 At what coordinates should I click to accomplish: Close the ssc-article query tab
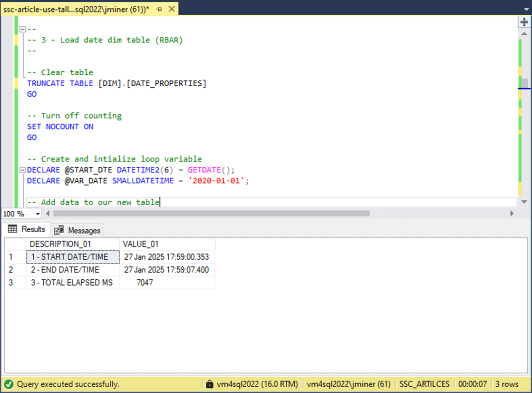tap(172, 9)
